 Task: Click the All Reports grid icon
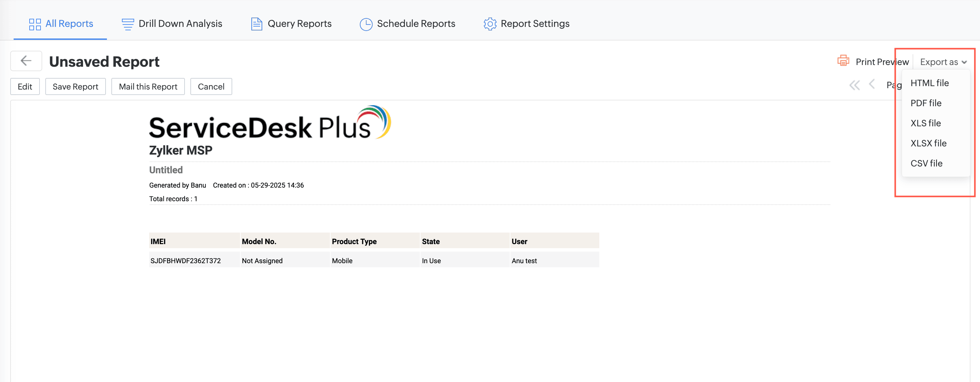(x=35, y=24)
